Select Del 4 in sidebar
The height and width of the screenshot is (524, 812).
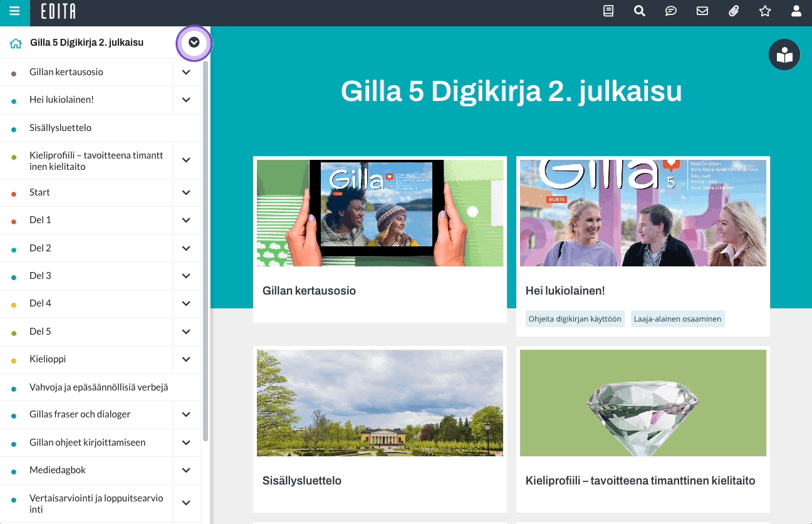coord(40,303)
